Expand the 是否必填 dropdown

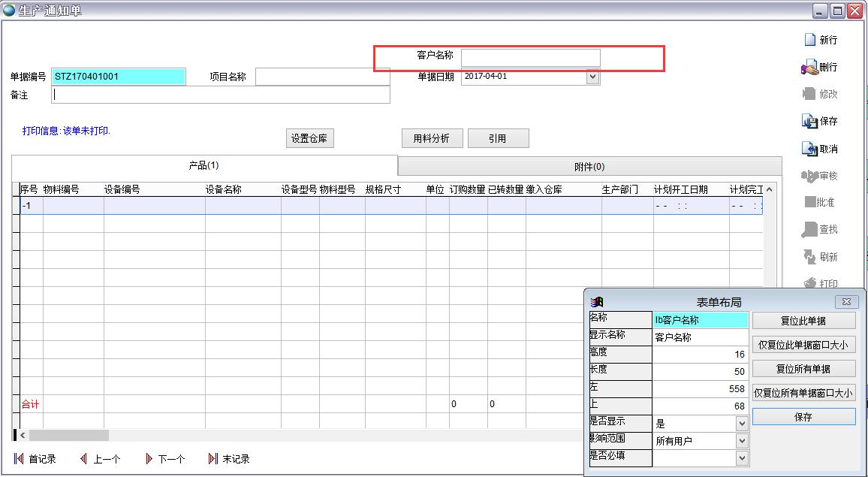click(742, 457)
